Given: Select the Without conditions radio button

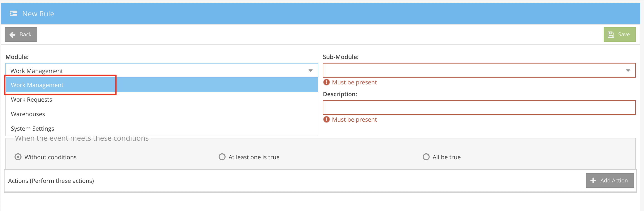Looking at the screenshot, I should pyautogui.click(x=18, y=157).
